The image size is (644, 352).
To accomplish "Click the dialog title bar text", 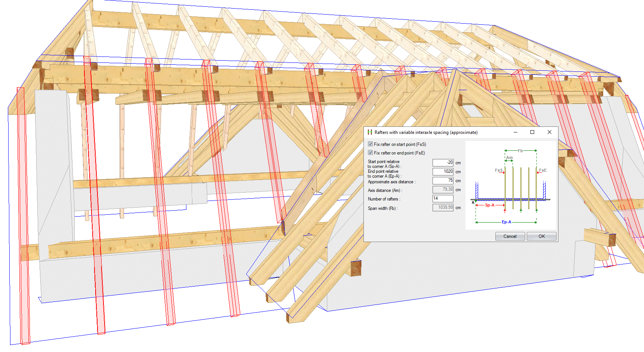I will coord(426,132).
